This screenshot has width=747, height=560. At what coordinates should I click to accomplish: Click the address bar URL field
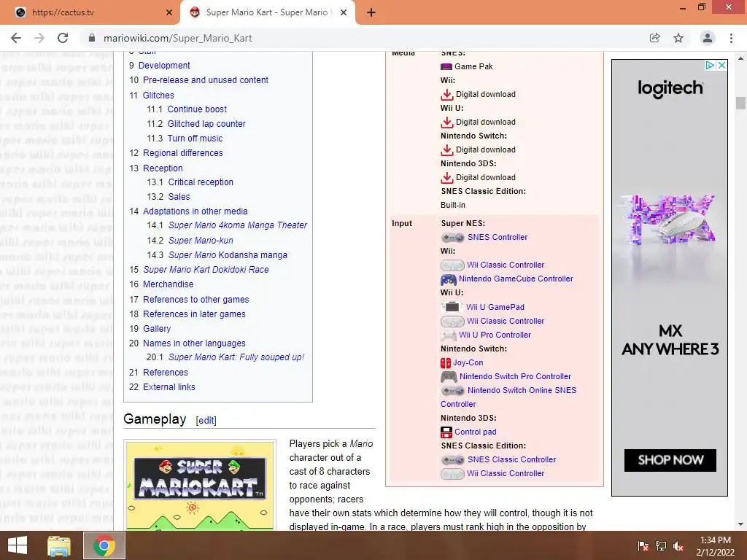click(362, 38)
